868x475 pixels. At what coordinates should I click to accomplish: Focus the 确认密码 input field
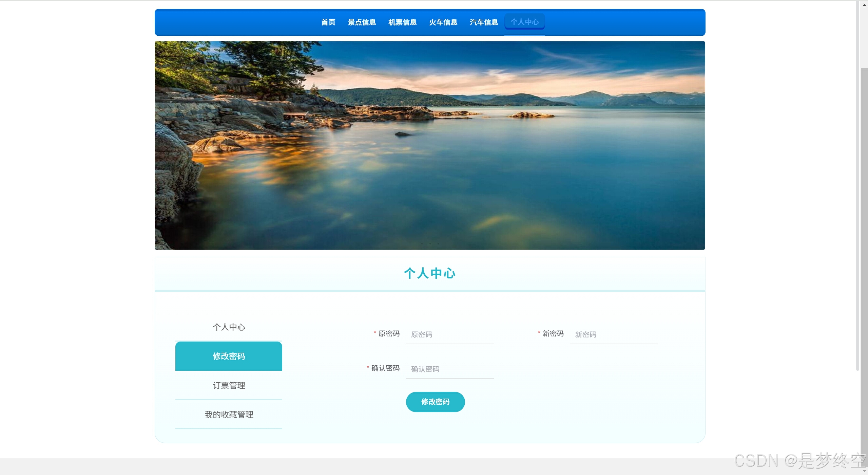[x=449, y=369]
